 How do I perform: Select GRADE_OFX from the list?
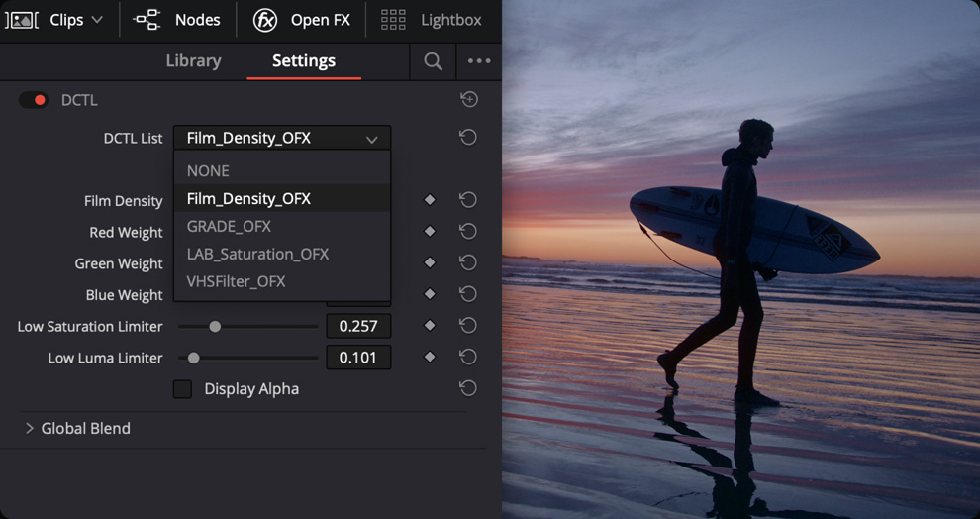(229, 226)
